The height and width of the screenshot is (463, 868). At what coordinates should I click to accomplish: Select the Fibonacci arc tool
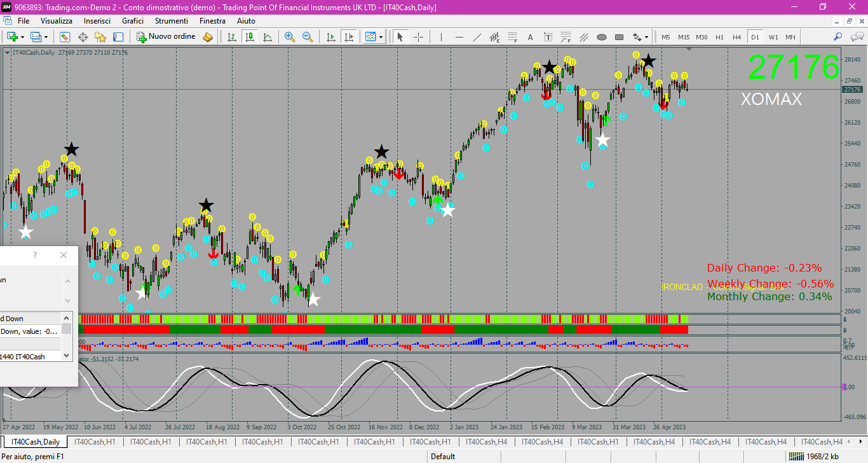[x=566, y=37]
